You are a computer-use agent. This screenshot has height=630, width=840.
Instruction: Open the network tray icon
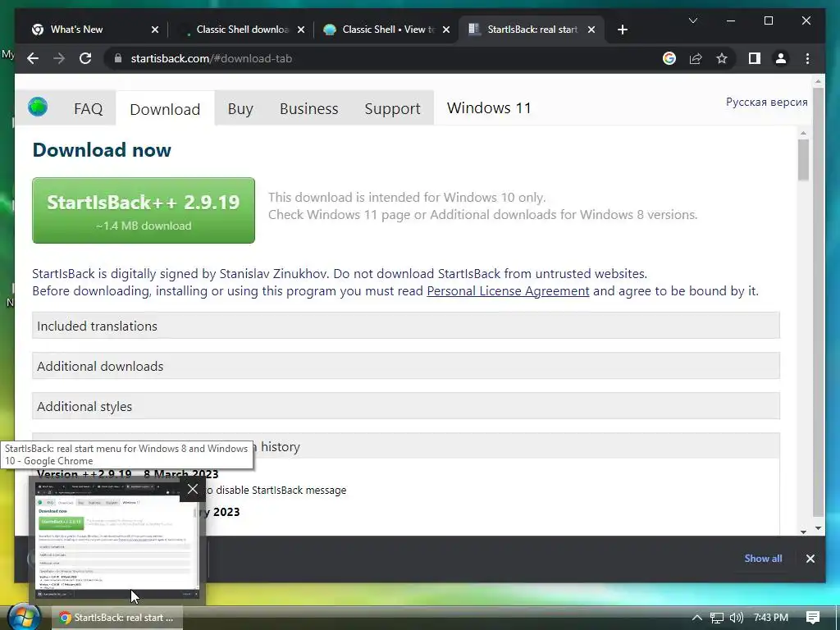717,618
